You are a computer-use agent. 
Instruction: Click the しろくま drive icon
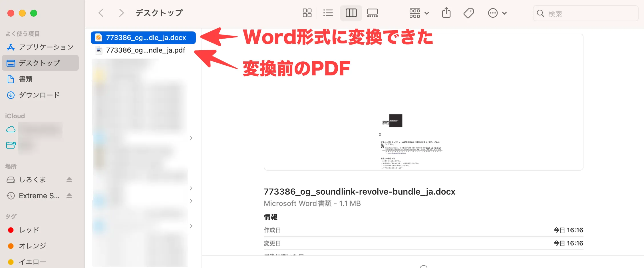[x=11, y=180]
